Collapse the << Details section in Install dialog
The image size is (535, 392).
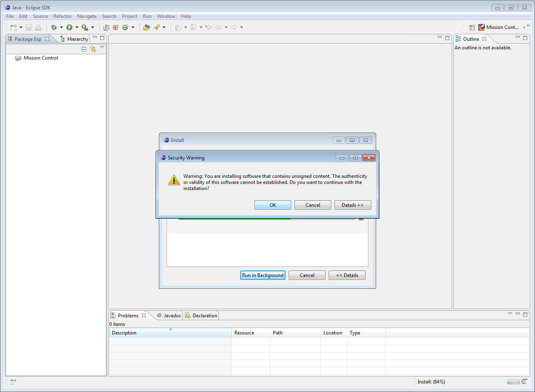pos(347,275)
